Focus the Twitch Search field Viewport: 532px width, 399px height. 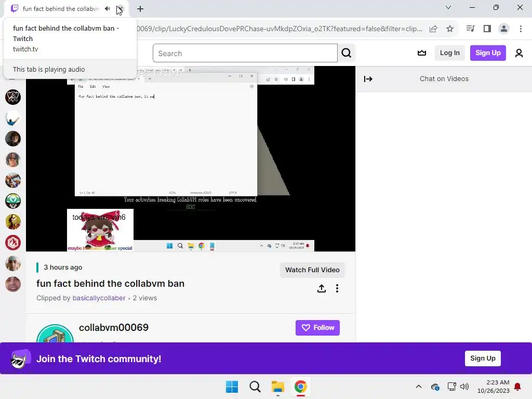coord(245,54)
